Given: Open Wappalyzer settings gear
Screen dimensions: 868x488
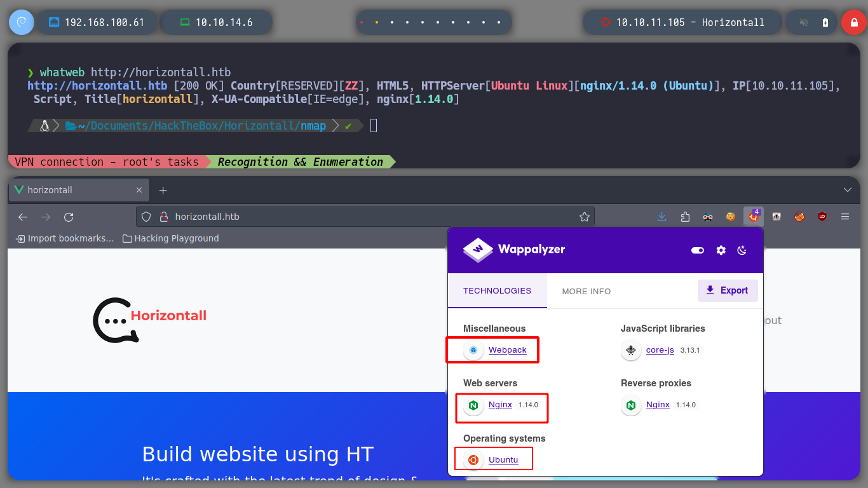Looking at the screenshot, I should click(x=721, y=250).
